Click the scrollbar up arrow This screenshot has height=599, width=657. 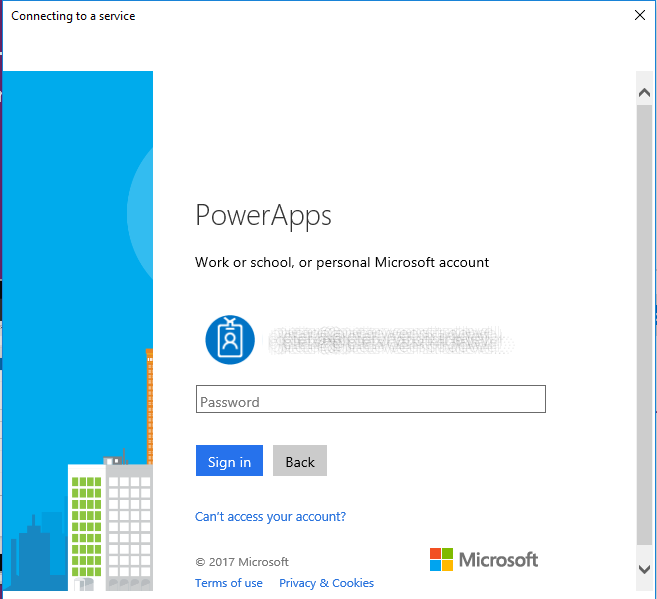(644, 93)
